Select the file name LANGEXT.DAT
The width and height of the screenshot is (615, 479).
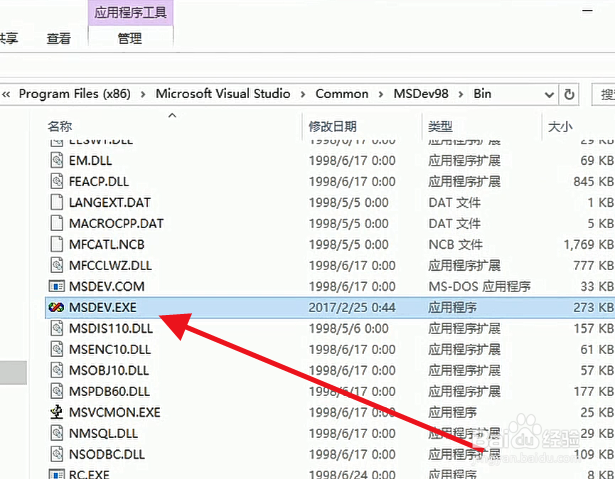pyautogui.click(x=109, y=202)
